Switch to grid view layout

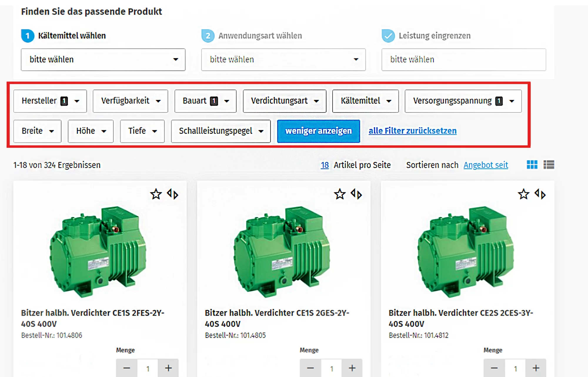[532, 165]
